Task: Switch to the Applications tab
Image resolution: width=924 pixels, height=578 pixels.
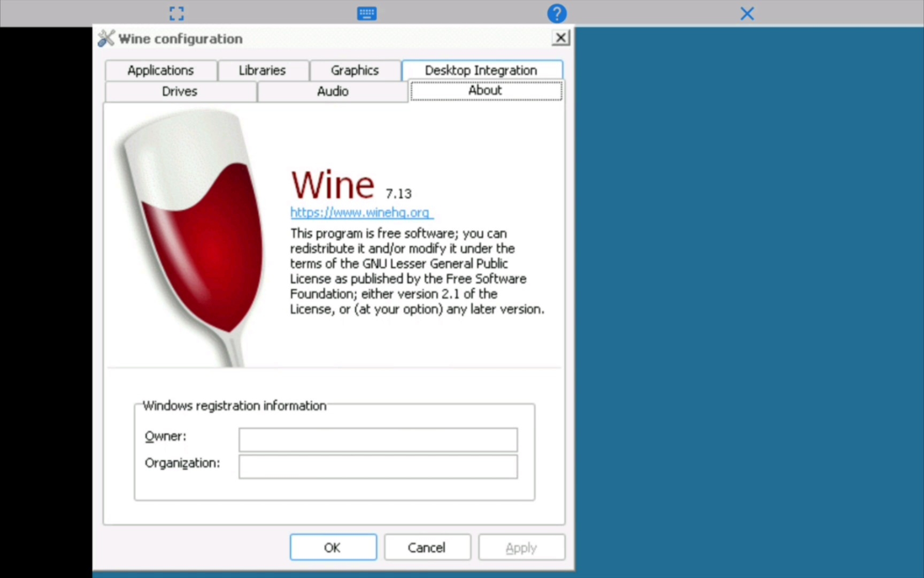Action: click(x=160, y=70)
